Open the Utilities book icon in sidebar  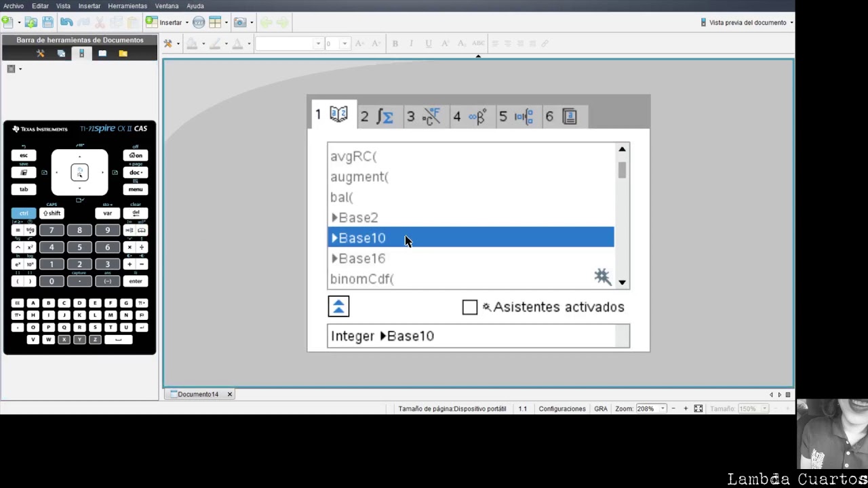click(x=102, y=54)
